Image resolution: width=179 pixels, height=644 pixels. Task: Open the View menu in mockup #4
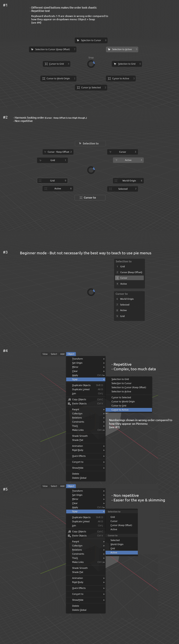[45, 354]
